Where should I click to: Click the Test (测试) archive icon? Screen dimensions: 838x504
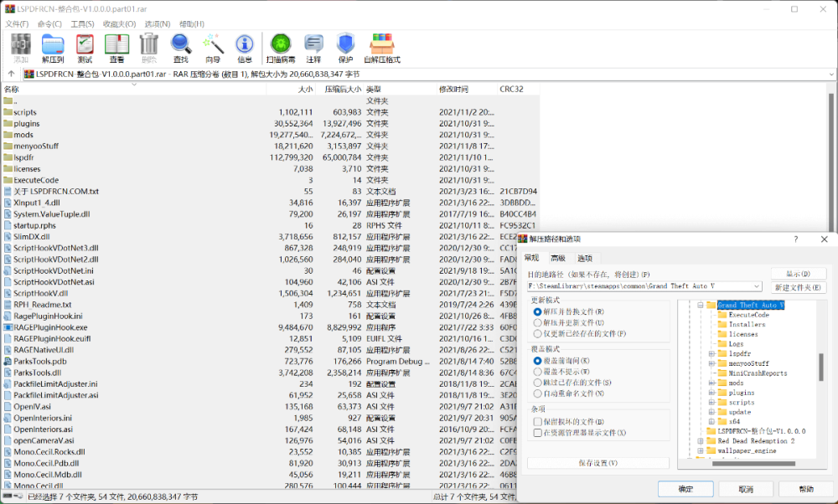(x=85, y=48)
